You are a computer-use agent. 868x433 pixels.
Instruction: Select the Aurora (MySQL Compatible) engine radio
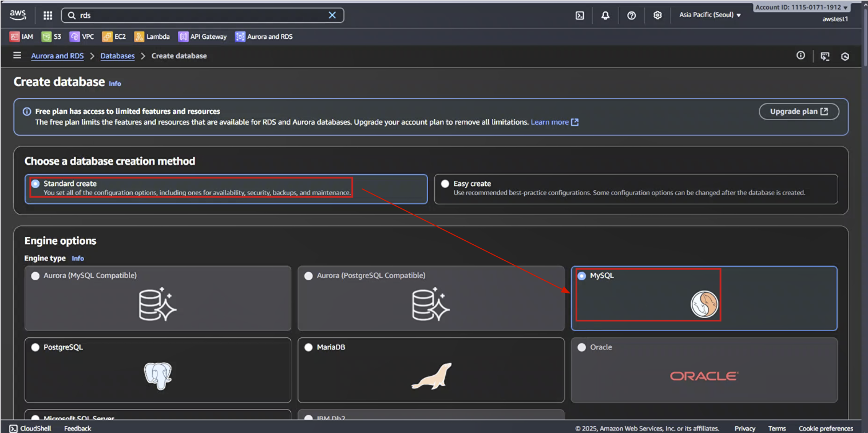[x=35, y=276]
